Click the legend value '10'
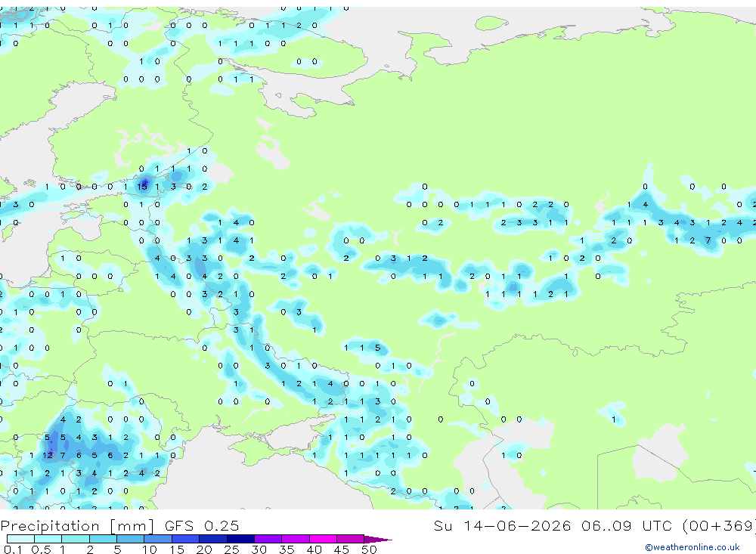The height and width of the screenshot is (554, 756). click(x=150, y=549)
